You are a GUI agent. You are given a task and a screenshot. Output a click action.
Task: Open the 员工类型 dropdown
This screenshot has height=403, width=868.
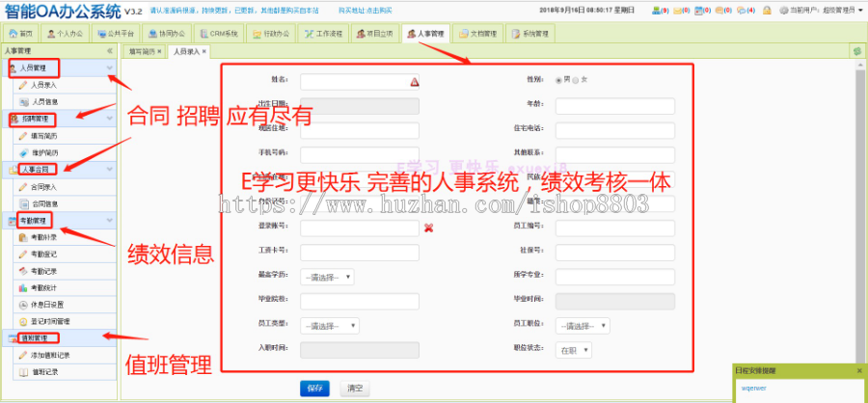[x=330, y=326]
